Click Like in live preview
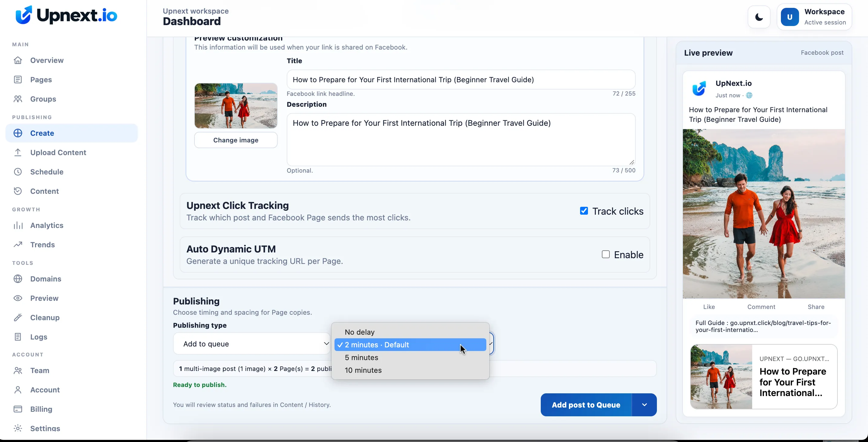The image size is (868, 442). pyautogui.click(x=709, y=307)
